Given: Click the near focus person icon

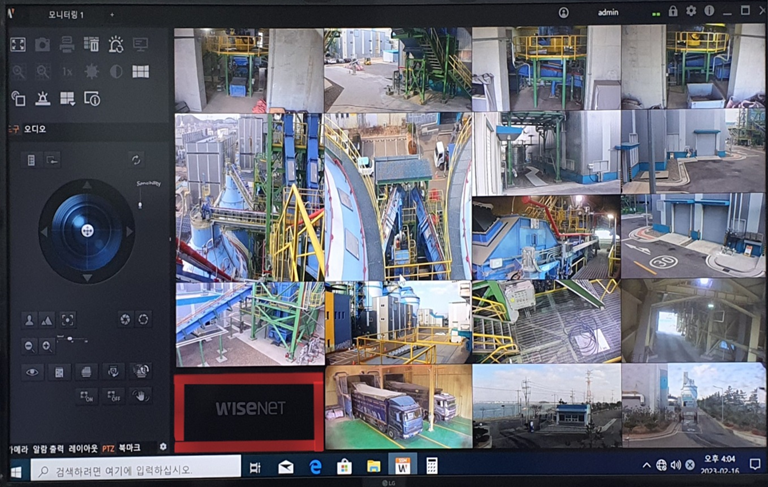Looking at the screenshot, I should pyautogui.click(x=29, y=319).
